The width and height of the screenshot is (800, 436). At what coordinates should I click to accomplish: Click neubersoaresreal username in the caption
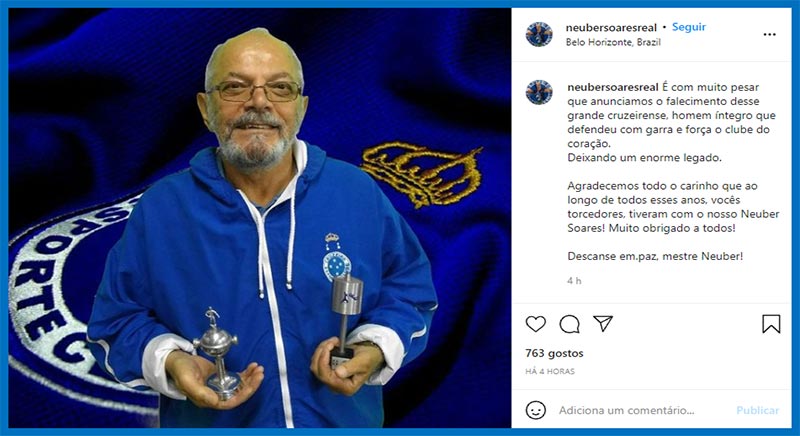pyautogui.click(x=613, y=87)
